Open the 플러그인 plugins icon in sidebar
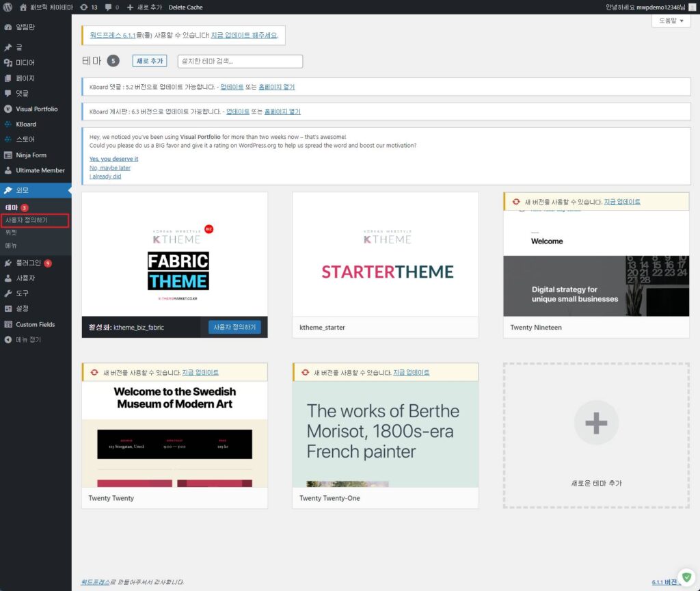This screenshot has width=700, height=591. (x=8, y=263)
